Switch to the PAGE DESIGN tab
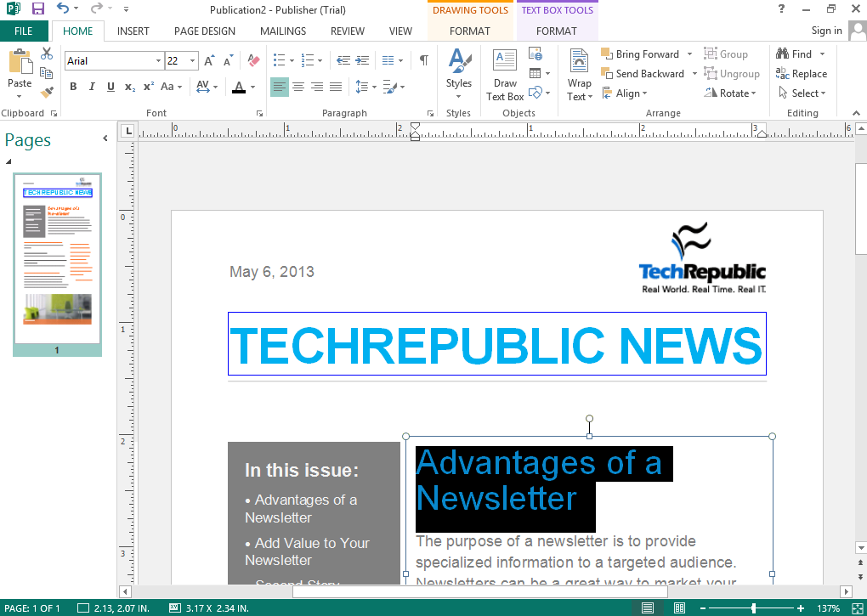Viewport: 867px width, 616px height. tap(205, 31)
